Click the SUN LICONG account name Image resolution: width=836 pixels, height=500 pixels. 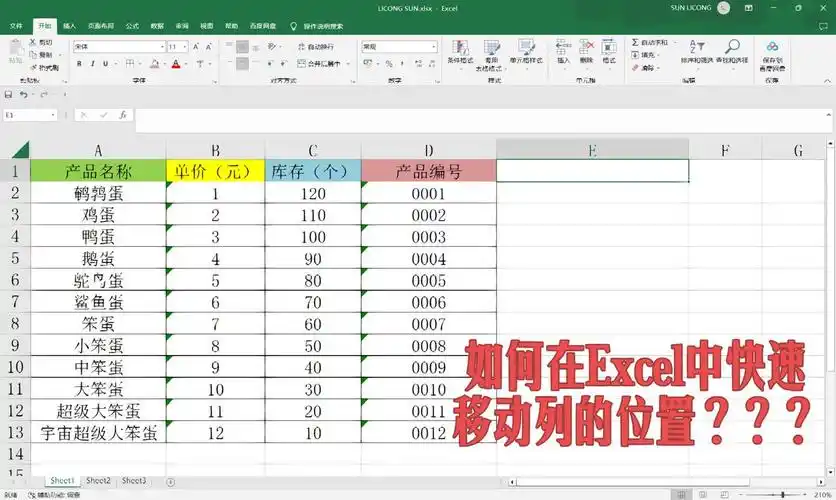pos(690,7)
